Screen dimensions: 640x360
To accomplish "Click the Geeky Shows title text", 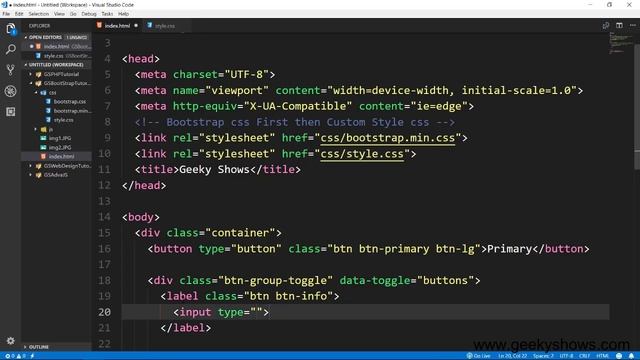I will [x=214, y=169].
